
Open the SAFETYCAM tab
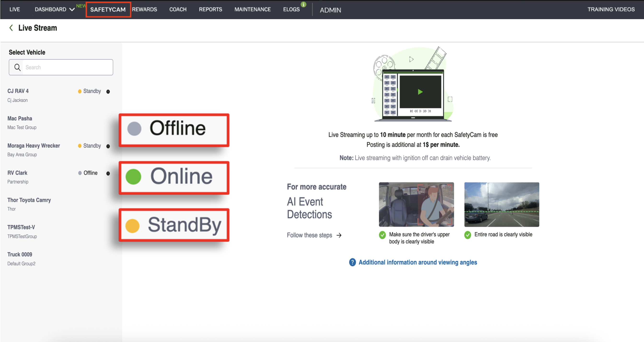pyautogui.click(x=108, y=10)
